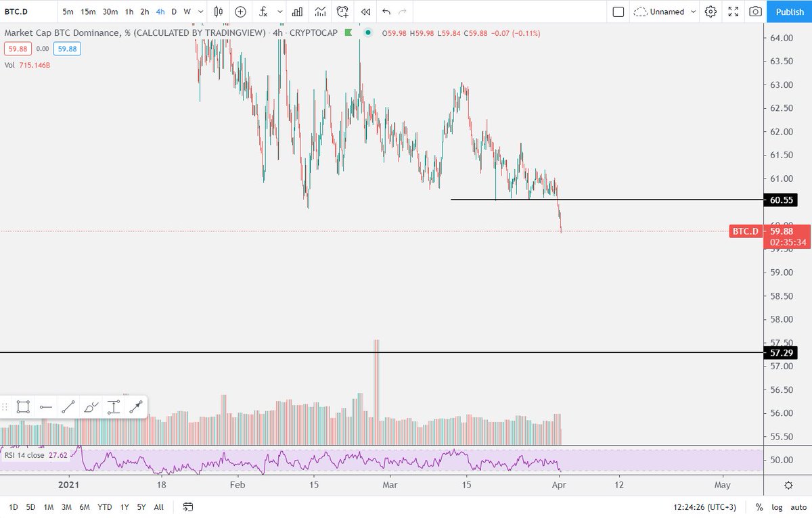The image size is (812, 518).
Task: Set date range to 1M
Action: [x=49, y=507]
